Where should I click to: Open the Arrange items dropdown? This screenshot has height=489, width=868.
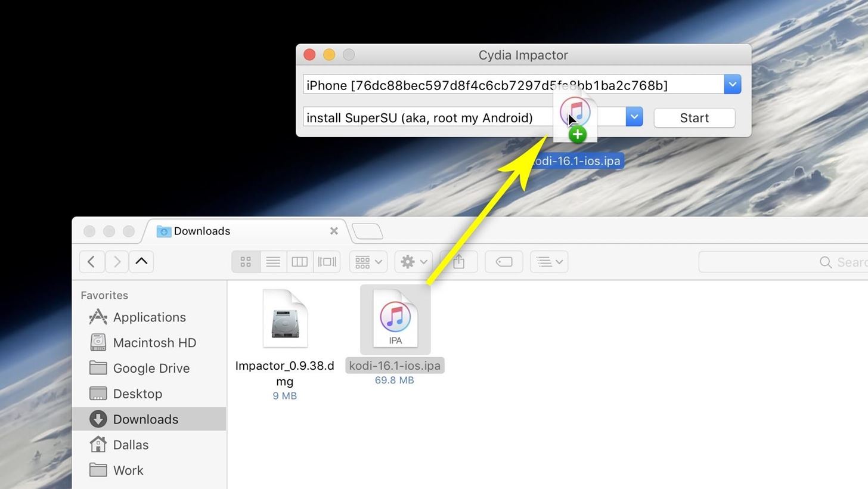click(368, 262)
